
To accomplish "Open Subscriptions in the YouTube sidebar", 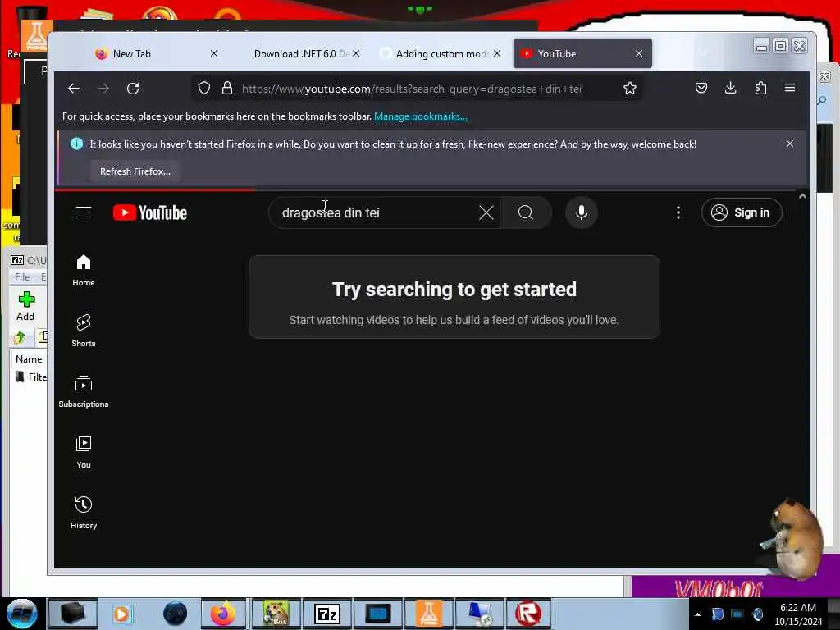I will coord(84,391).
